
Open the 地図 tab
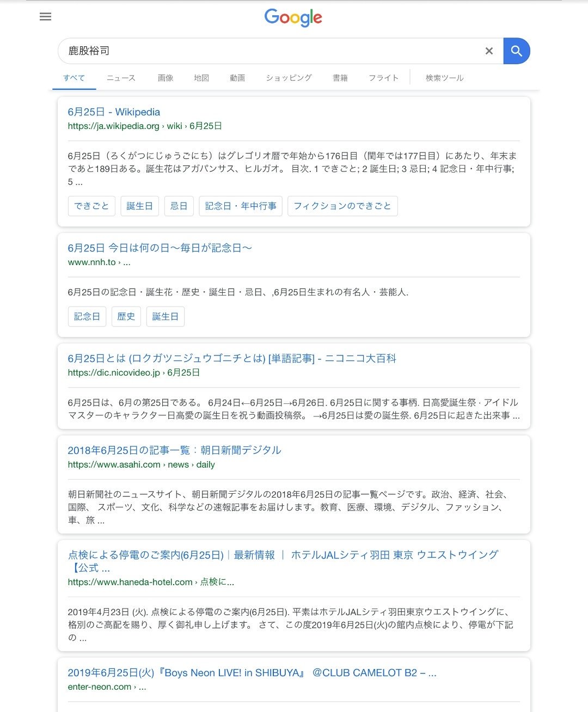point(201,78)
